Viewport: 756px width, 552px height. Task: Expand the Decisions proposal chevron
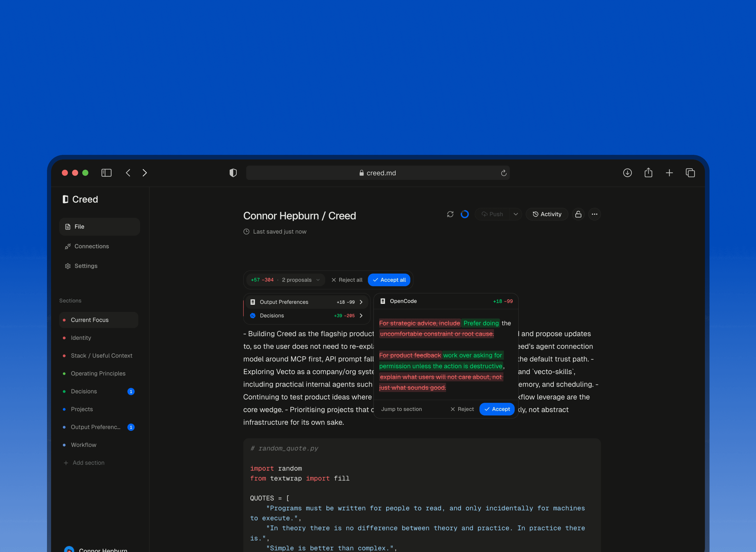coord(361,316)
